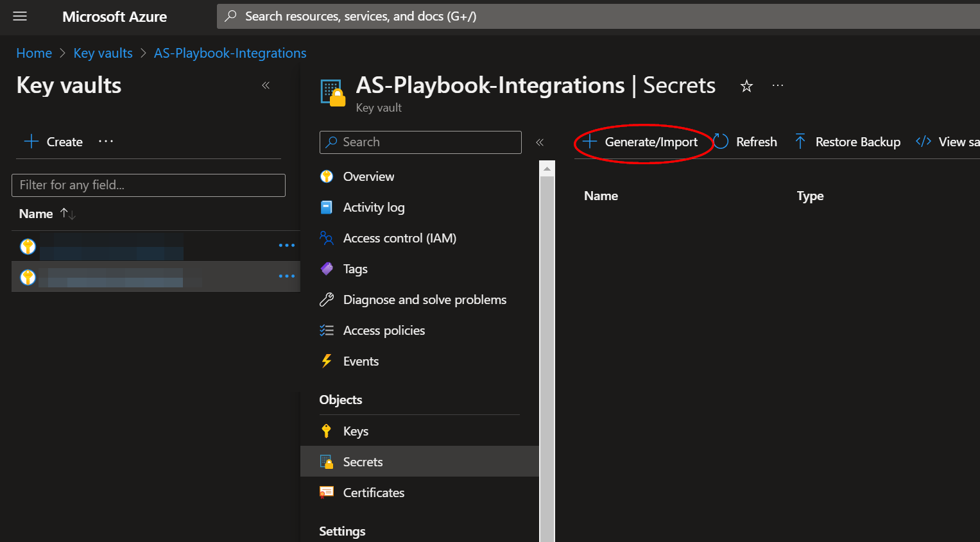980x542 pixels.
Task: Open context menu for selected key vault row
Action: (x=286, y=276)
